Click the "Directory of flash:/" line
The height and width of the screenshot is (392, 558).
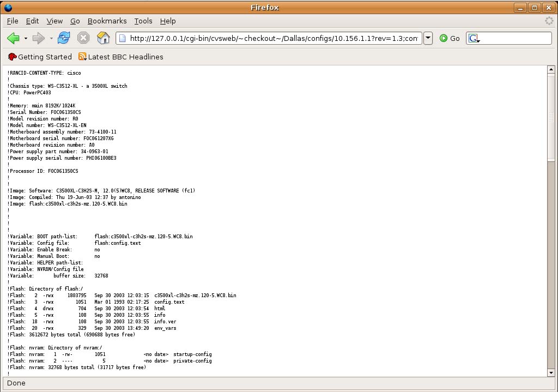[x=45, y=289]
